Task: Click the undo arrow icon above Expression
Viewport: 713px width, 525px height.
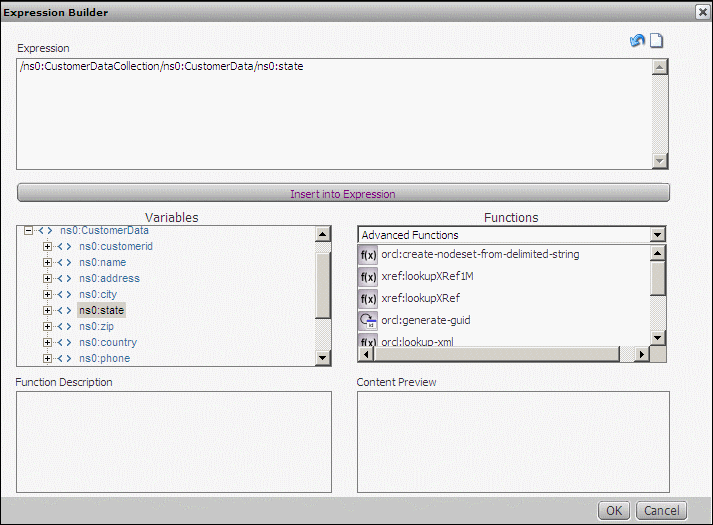Action: [x=637, y=41]
